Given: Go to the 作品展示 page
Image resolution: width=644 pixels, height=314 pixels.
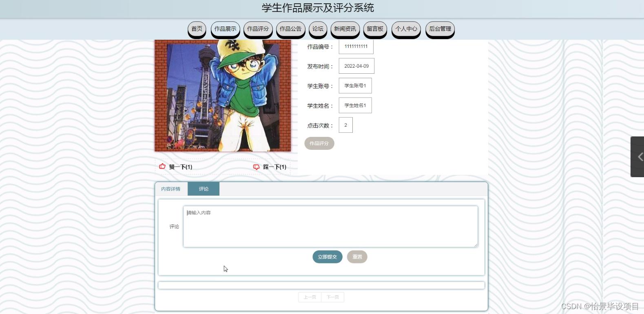Looking at the screenshot, I should (x=226, y=29).
